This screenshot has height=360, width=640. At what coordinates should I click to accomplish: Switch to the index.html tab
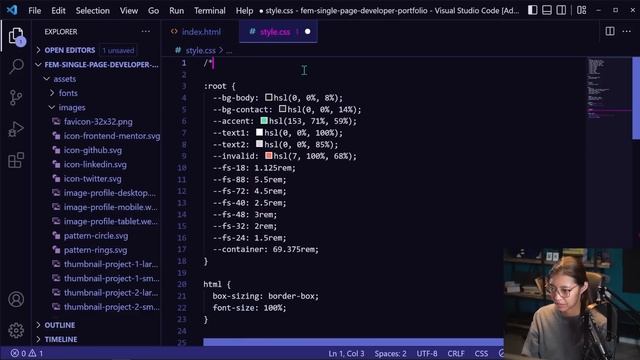(201, 31)
